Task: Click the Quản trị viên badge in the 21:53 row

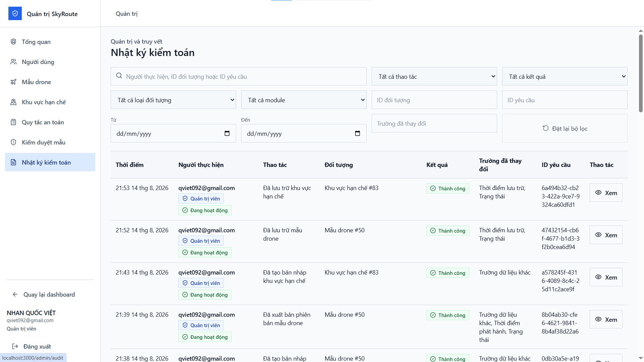Action: 201,198
